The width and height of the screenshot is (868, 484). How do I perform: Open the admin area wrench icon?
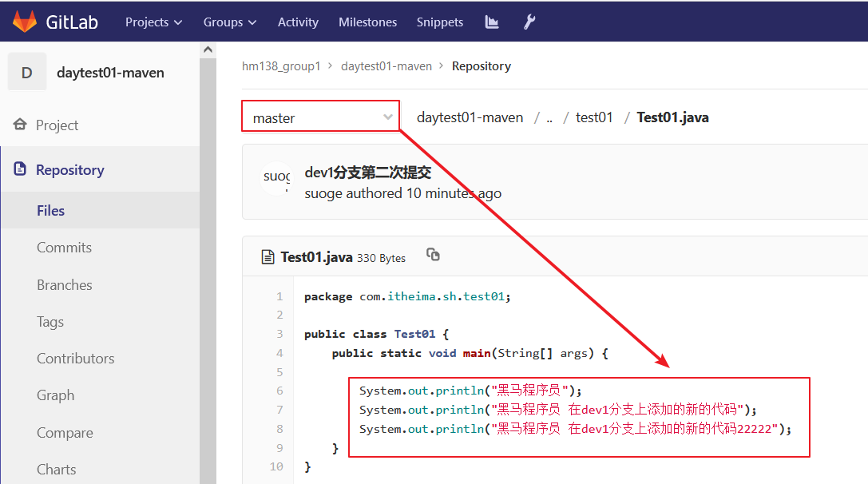tap(529, 22)
